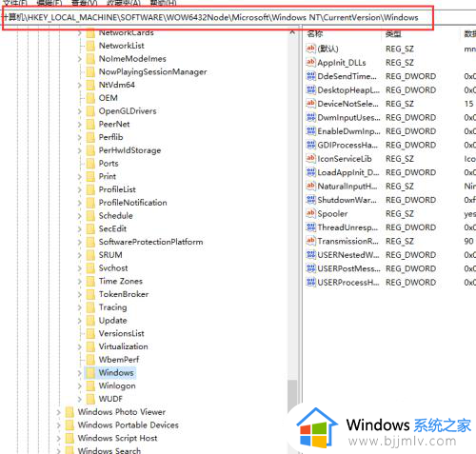Click value 90 in TransmissionR row

468,241
